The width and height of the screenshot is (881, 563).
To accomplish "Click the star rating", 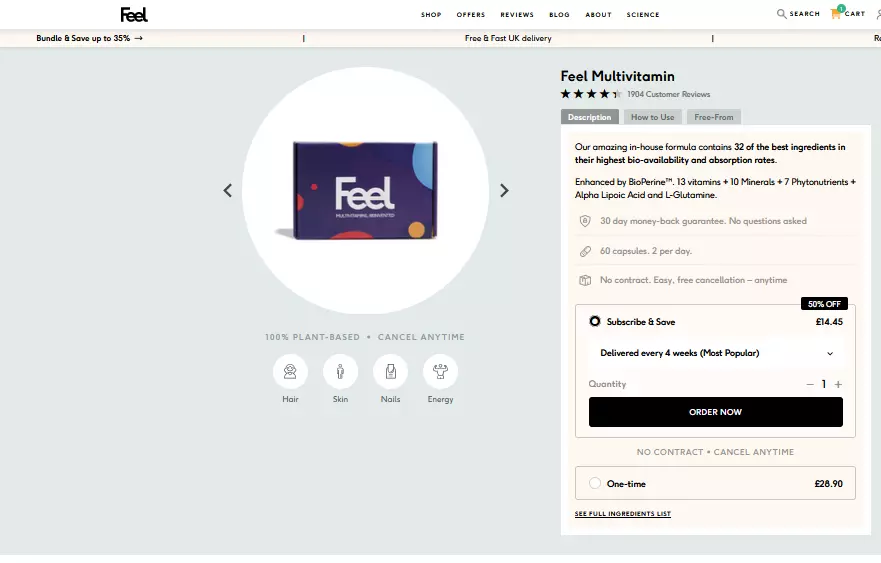I will click(x=591, y=94).
